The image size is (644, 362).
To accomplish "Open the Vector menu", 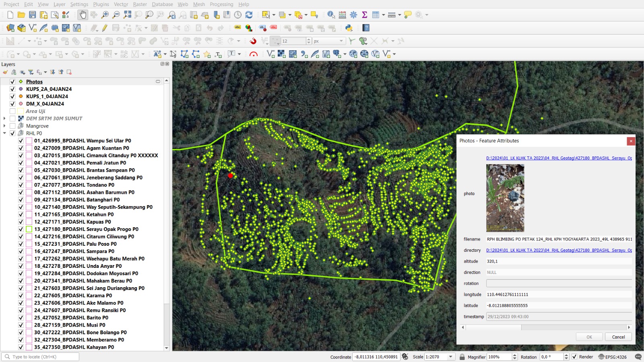I will coord(121,4).
